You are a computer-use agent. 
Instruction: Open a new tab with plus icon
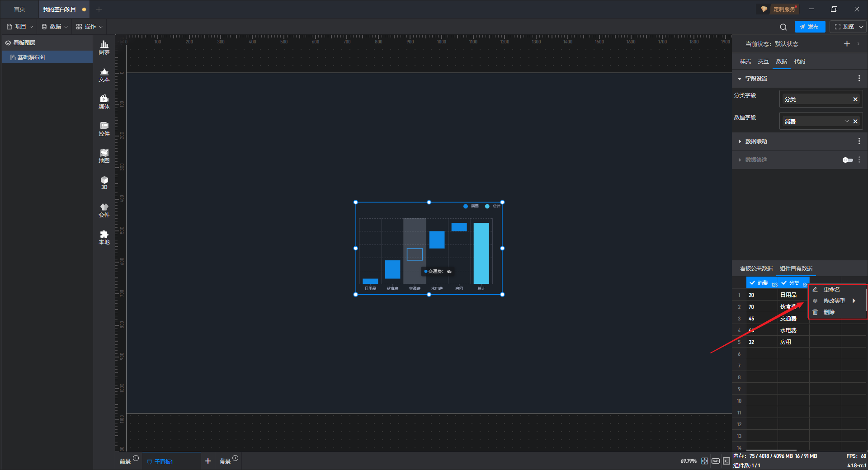[x=99, y=9]
